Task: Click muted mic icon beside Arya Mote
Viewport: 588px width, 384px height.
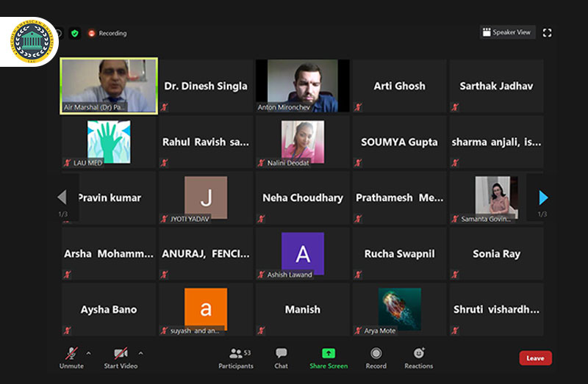Action: (x=358, y=330)
